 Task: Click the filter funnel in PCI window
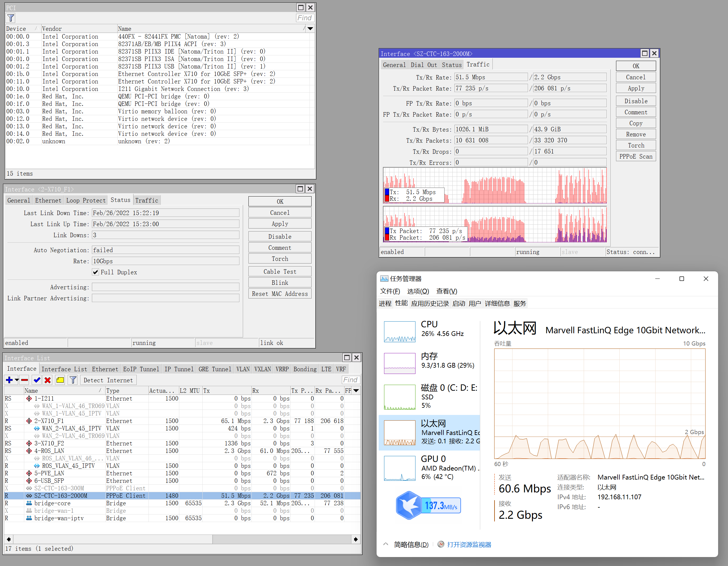(x=11, y=18)
